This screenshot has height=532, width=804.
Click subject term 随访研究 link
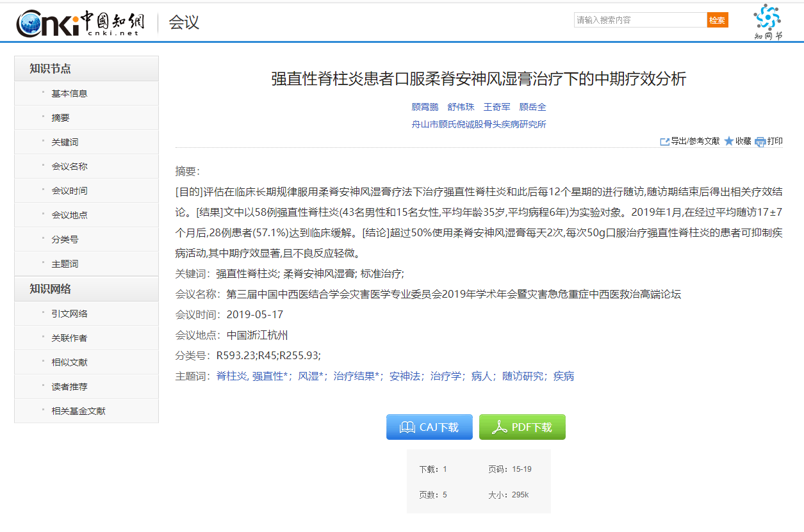click(x=522, y=376)
